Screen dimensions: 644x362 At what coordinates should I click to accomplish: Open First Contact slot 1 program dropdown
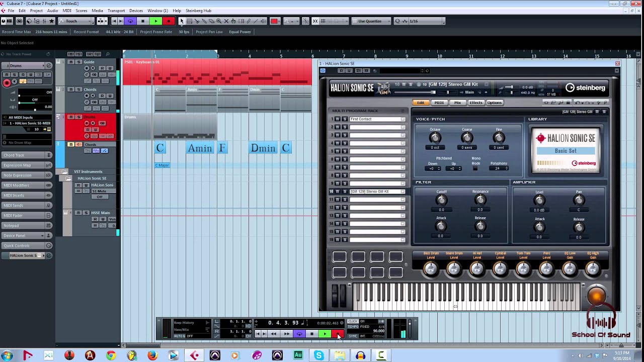pyautogui.click(x=403, y=119)
